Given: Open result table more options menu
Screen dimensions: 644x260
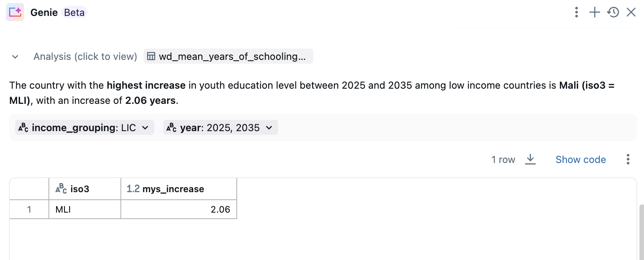Looking at the screenshot, I should tap(628, 159).
